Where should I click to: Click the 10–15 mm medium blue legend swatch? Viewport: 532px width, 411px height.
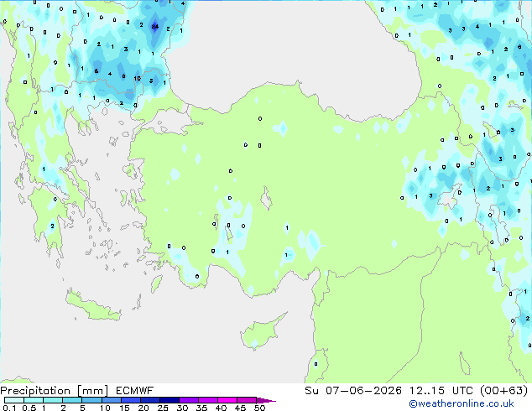pos(112,400)
